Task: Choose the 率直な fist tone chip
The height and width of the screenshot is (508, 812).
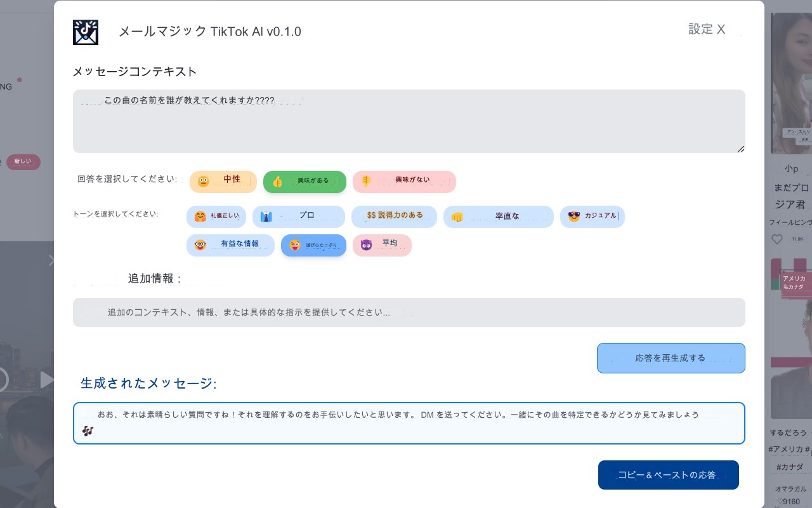Action: (x=498, y=217)
